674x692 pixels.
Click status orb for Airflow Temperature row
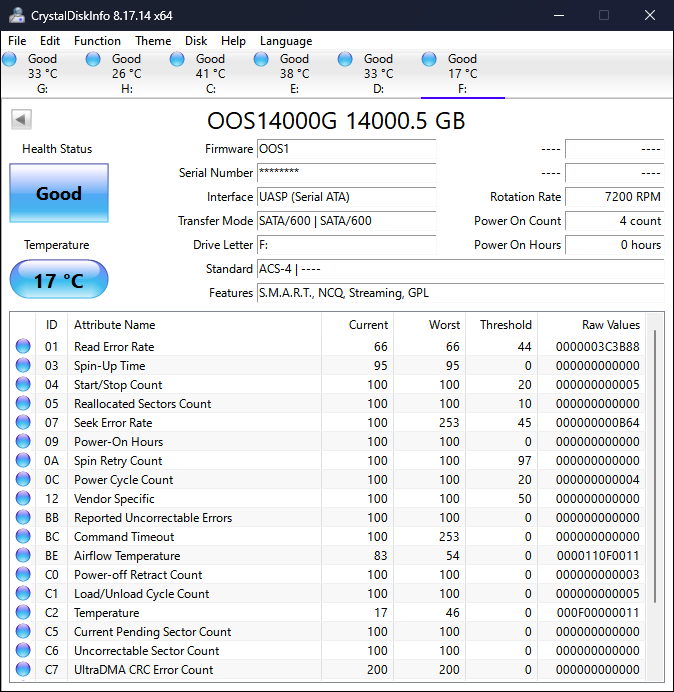point(23,555)
